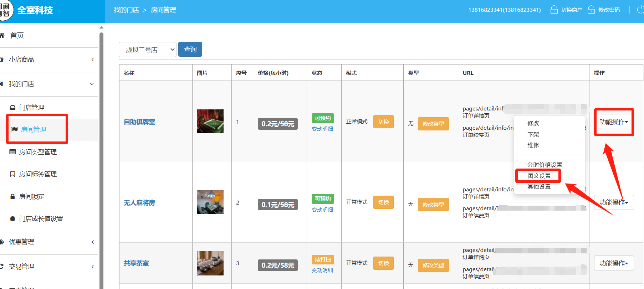
Task: Expand the 交易管理 sidebar section
Action: click(48, 267)
